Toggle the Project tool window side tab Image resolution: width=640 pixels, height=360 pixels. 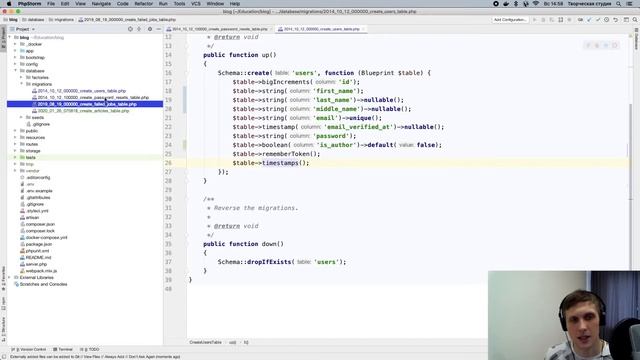3,38
